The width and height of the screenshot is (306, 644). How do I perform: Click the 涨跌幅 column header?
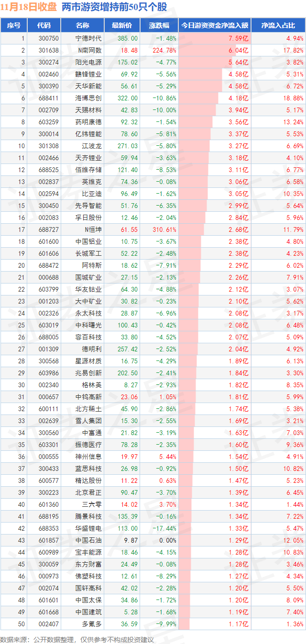click(159, 26)
